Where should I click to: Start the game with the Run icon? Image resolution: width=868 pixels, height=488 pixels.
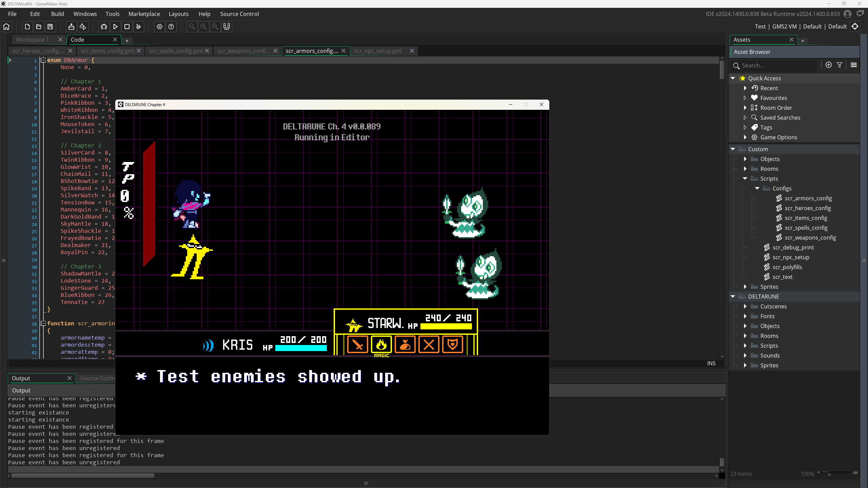(115, 26)
